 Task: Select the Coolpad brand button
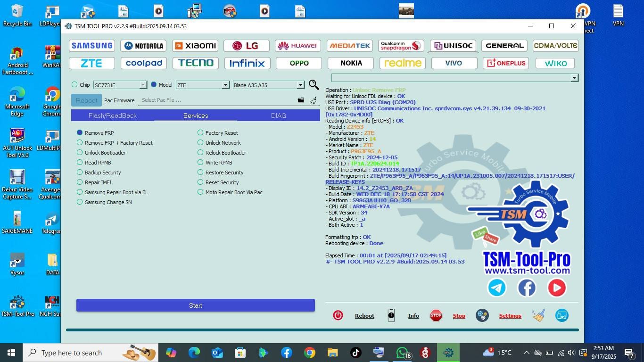[144, 63]
